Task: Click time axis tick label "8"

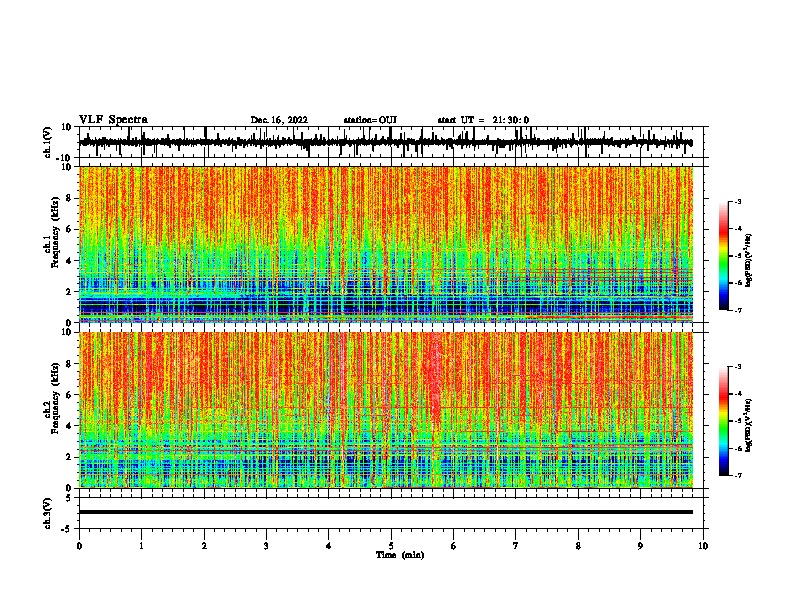Action: [x=578, y=546]
